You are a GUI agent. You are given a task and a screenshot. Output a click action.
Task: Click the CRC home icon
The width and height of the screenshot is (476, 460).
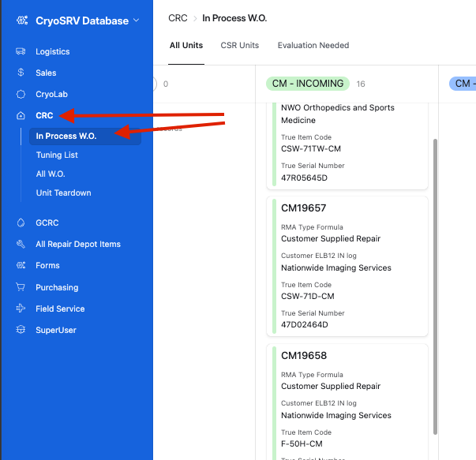coord(21,115)
